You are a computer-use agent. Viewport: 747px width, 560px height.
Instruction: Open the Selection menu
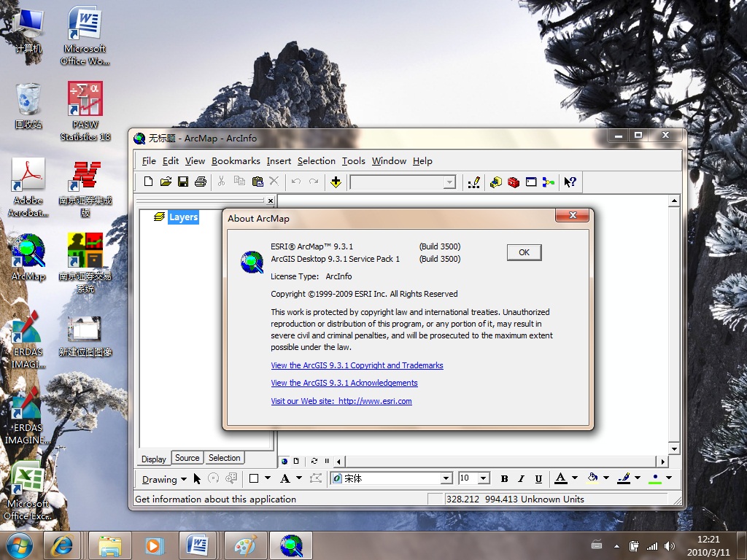(x=317, y=161)
